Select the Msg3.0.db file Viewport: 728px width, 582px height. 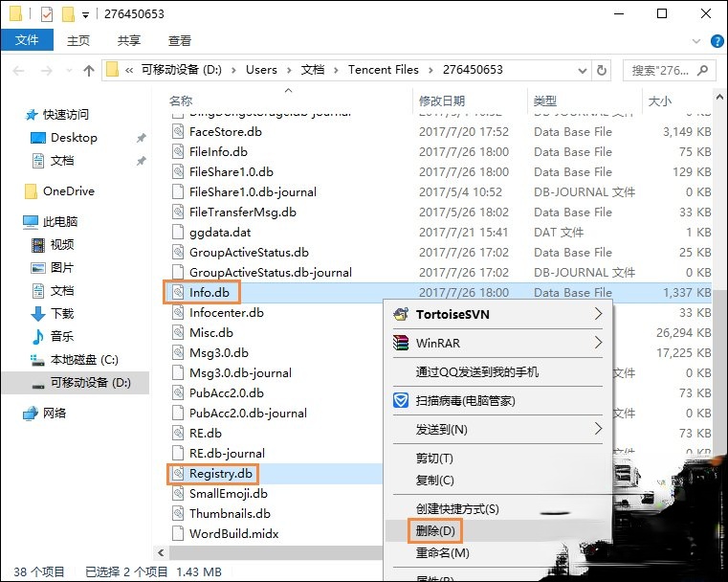point(219,352)
